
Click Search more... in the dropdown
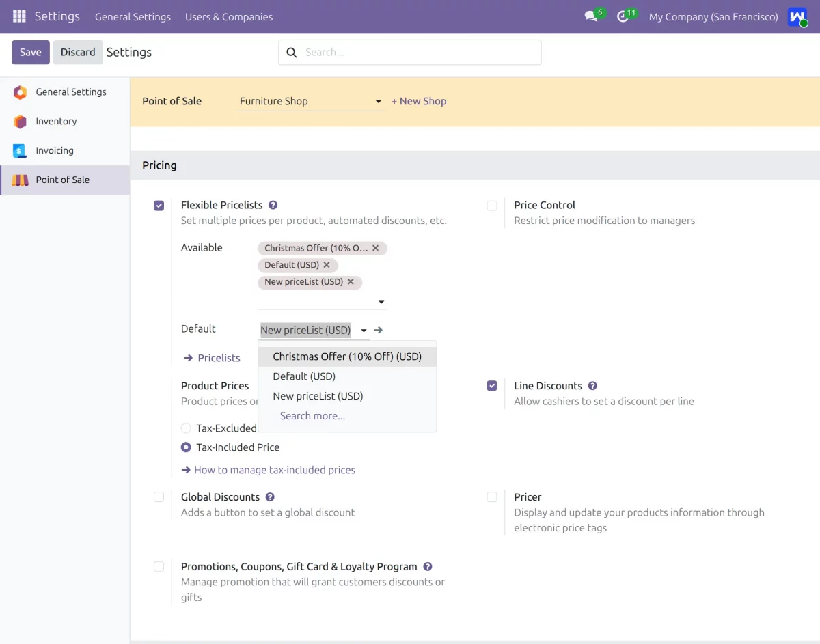[x=347, y=416]
